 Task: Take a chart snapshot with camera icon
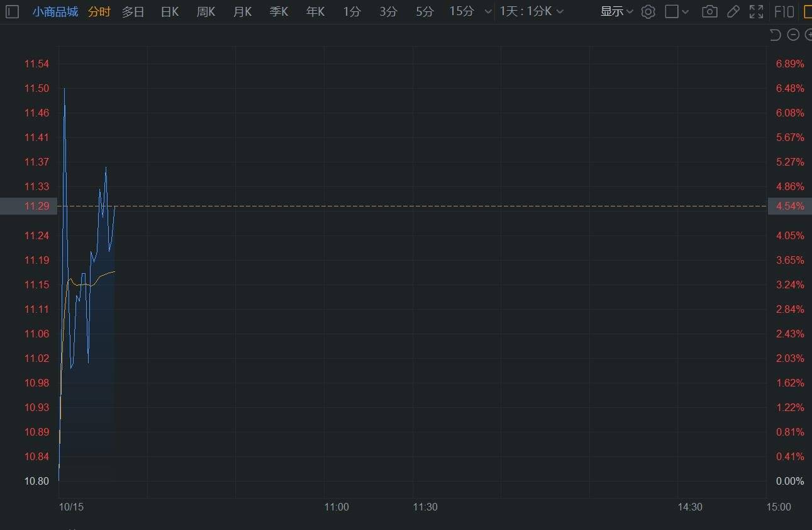click(x=709, y=11)
